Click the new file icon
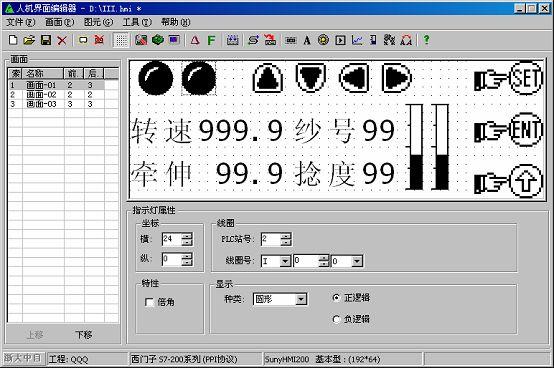554x369 pixels. pos(13,40)
